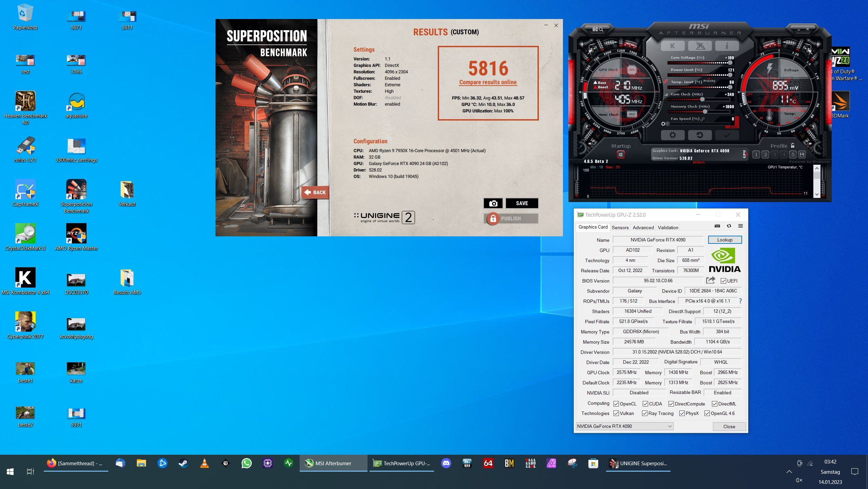Click the Lookup button in GPU-Z

tap(725, 240)
